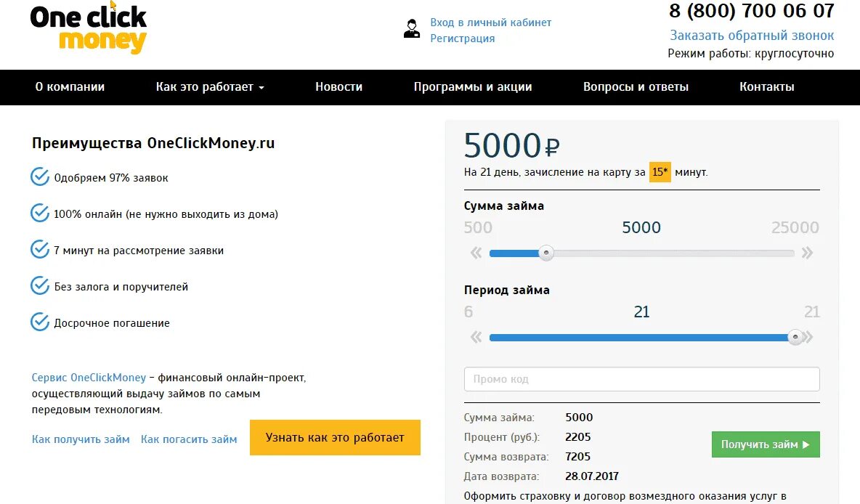Viewport: 860px width, 504px height.
Task: Click the user account avatar icon
Action: [412, 28]
